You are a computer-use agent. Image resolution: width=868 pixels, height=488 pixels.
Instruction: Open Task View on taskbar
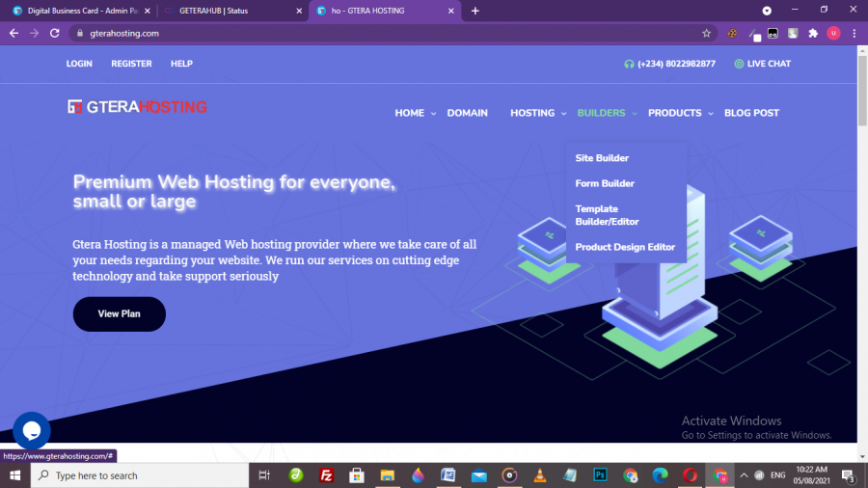point(264,475)
